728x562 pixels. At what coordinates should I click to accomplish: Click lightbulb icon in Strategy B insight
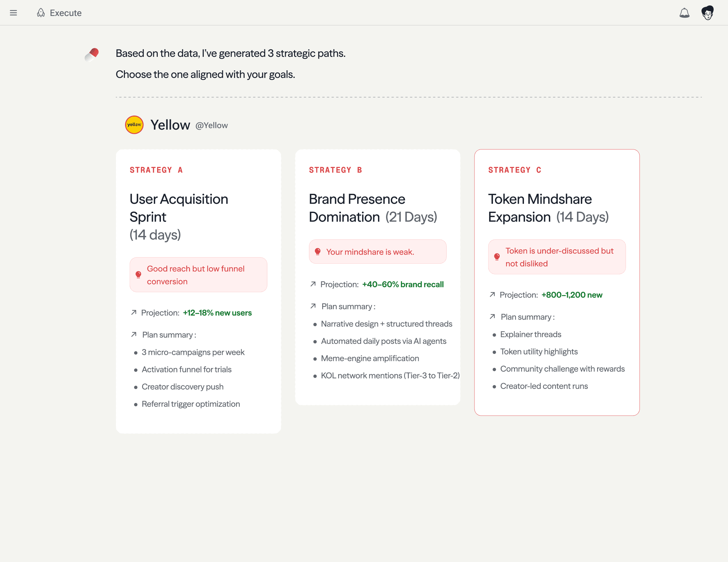tap(318, 252)
